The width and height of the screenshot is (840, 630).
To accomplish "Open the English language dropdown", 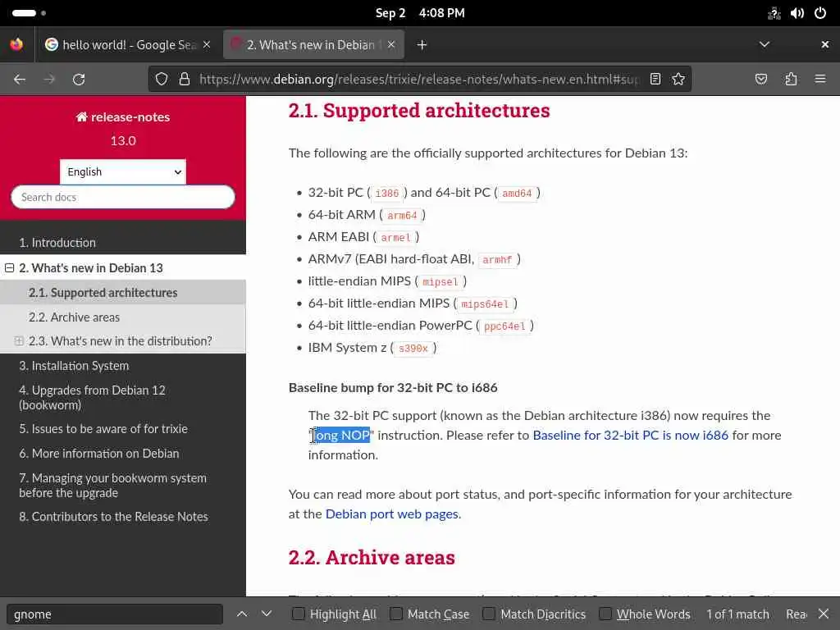I will click(123, 172).
